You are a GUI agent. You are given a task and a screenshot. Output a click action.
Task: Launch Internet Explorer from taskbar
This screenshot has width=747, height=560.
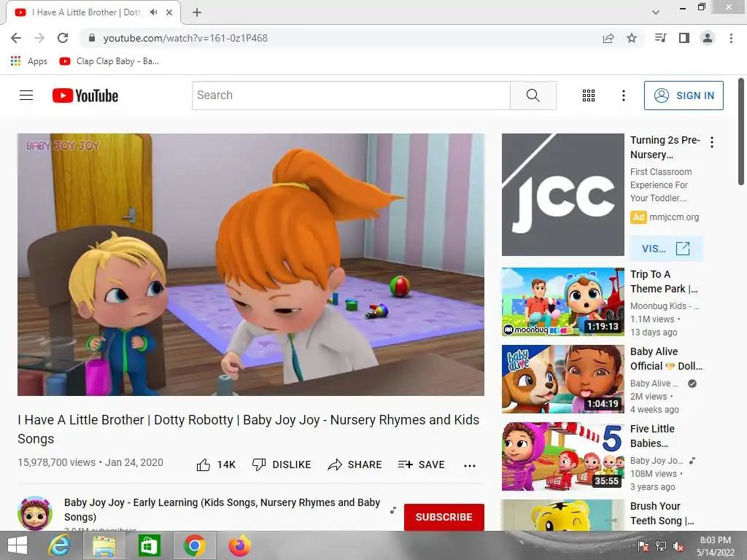[59, 545]
